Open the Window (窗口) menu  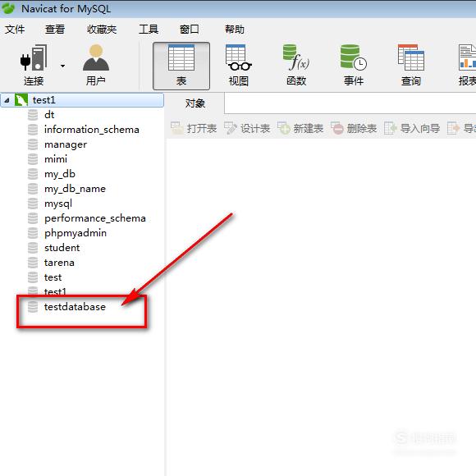(189, 30)
